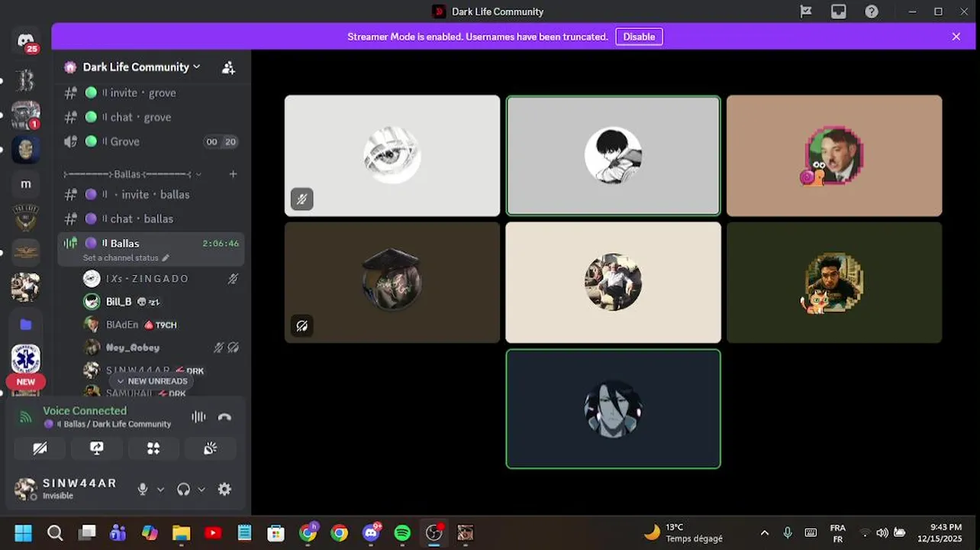Set a channel status

point(126,258)
